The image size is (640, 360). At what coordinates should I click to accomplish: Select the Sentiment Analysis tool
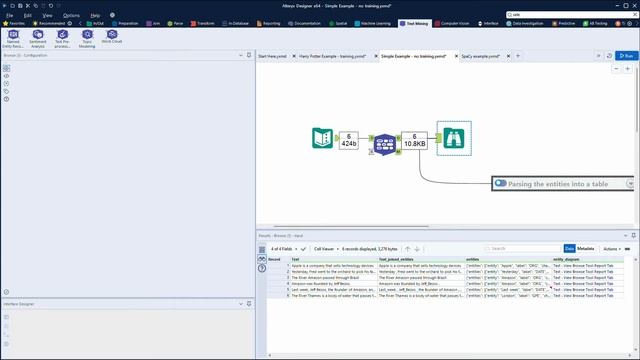pos(38,38)
